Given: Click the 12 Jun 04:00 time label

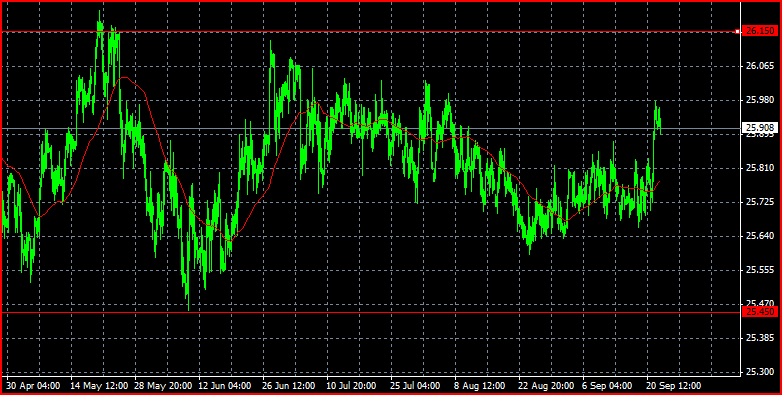Looking at the screenshot, I should pos(224,386).
